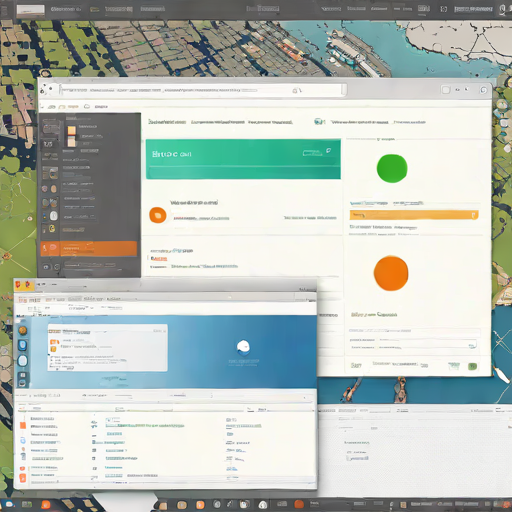
Task: Click the white cloud bubble icon on blue background
Action: click(243, 347)
